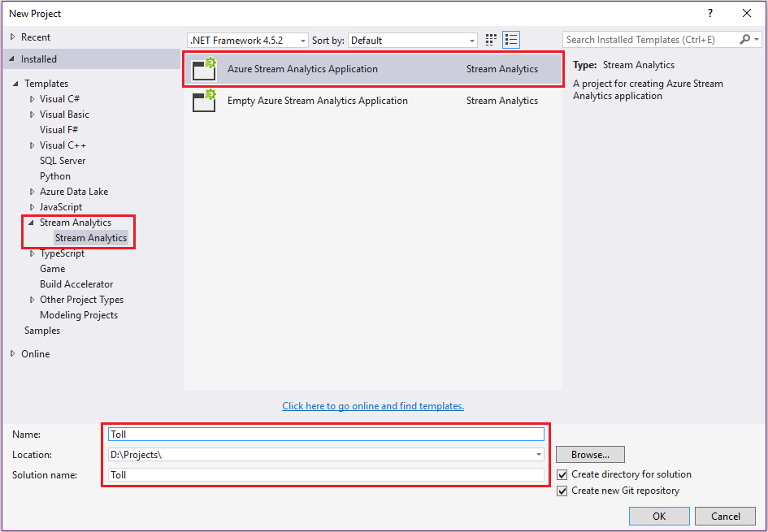Image resolution: width=768 pixels, height=532 pixels.
Task: Open the go online and find templates link
Action: (x=373, y=406)
